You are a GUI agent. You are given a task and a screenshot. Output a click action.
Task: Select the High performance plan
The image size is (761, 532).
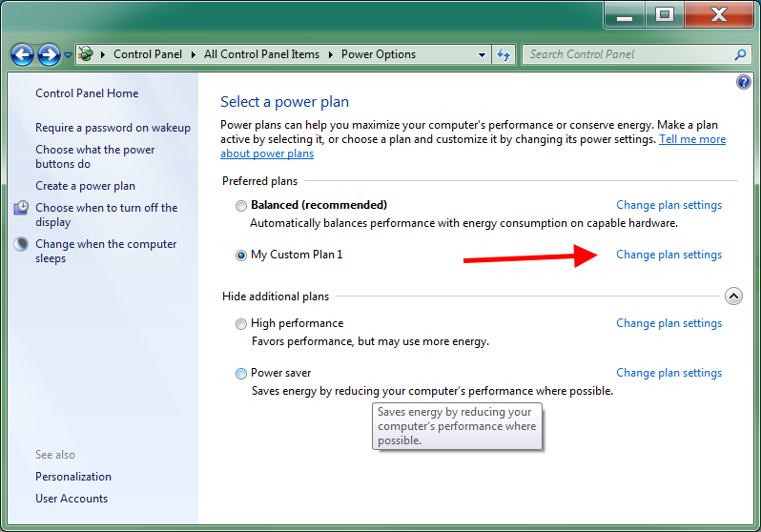point(240,324)
